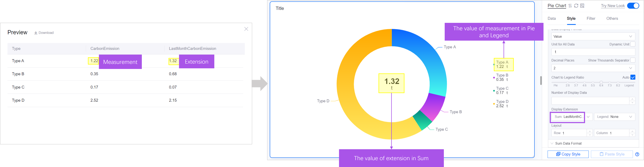
Task: Click the help question mark icon
Action: [x=637, y=154]
